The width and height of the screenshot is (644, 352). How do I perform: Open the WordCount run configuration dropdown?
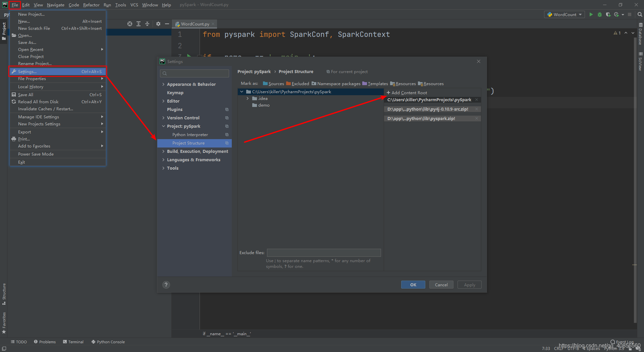tap(565, 14)
